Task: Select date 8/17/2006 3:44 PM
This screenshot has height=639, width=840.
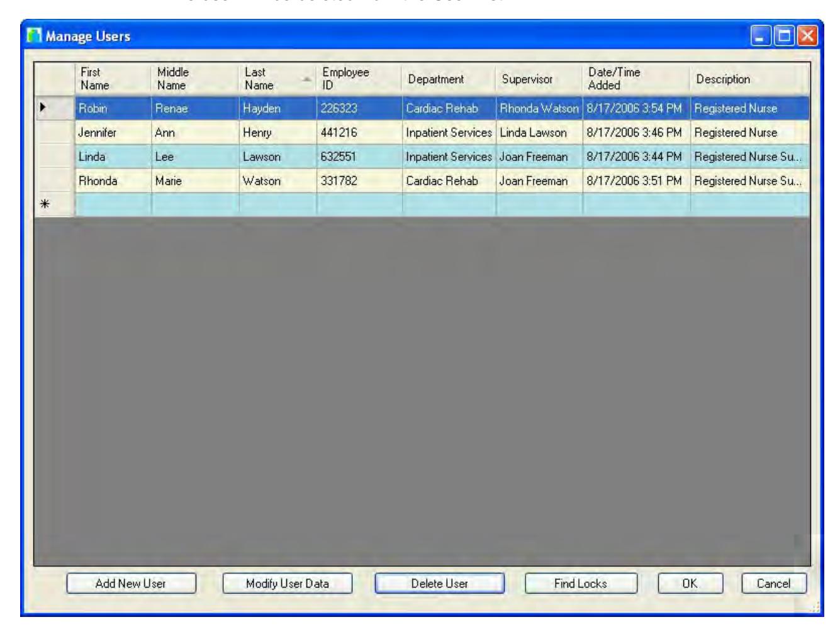Action: (637, 157)
